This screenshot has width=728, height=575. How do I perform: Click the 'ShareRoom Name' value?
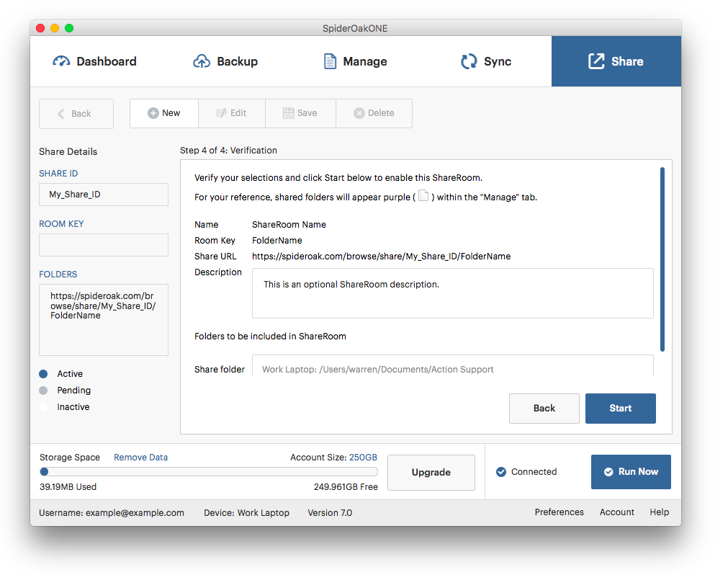pos(289,225)
